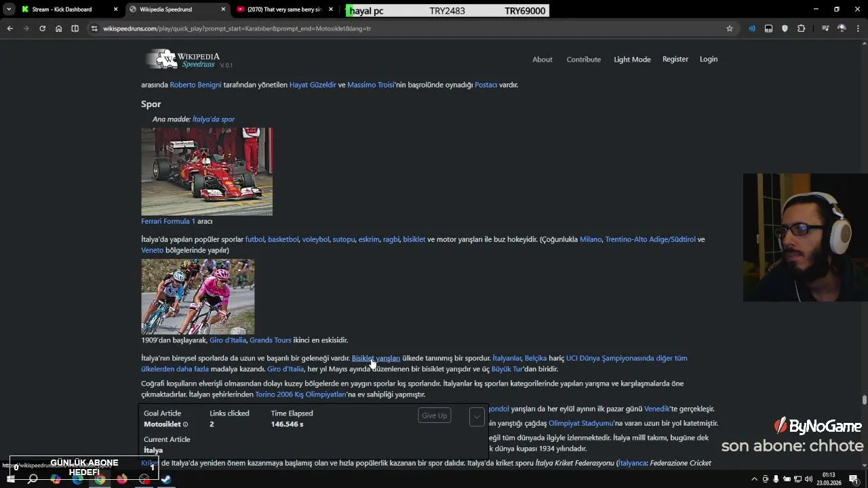Image resolution: width=868 pixels, height=488 pixels.
Task: Click the volume icon in the system tray
Action: click(808, 479)
